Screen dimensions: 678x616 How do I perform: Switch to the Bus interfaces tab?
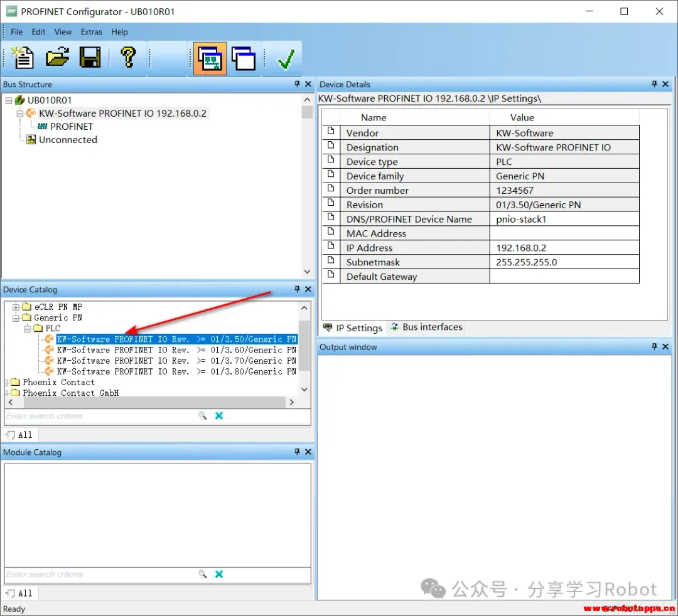pos(426,327)
